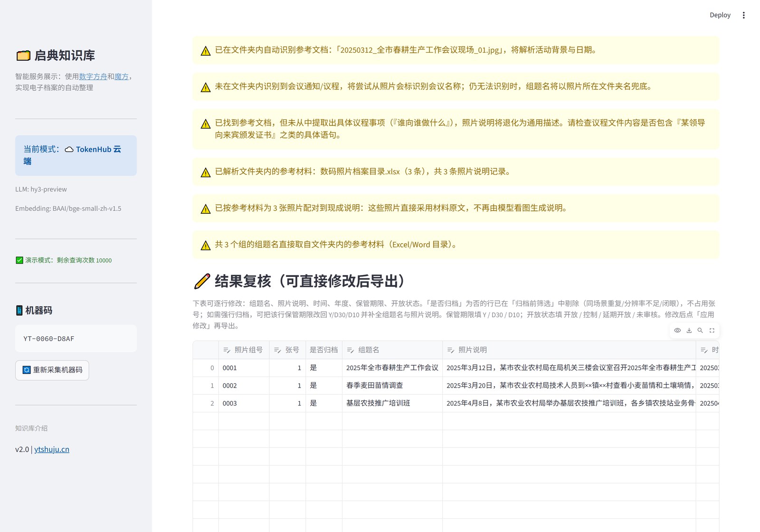Select photo group number 0001 cell
Image resolution: width=760 pixels, height=532 pixels.
point(244,368)
